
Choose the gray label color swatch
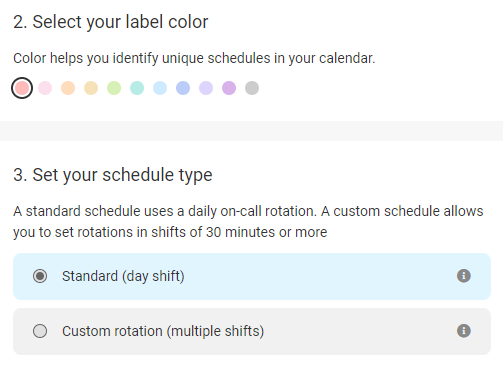(x=252, y=88)
